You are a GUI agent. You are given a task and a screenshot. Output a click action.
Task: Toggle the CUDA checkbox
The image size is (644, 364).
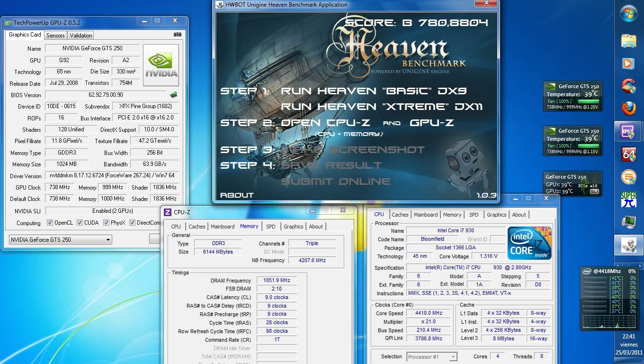[80, 223]
